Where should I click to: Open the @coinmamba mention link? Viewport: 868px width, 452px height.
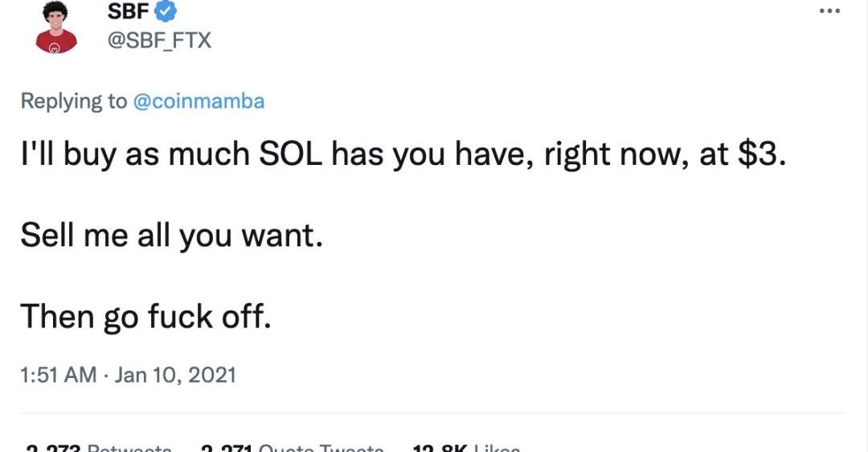[198, 101]
